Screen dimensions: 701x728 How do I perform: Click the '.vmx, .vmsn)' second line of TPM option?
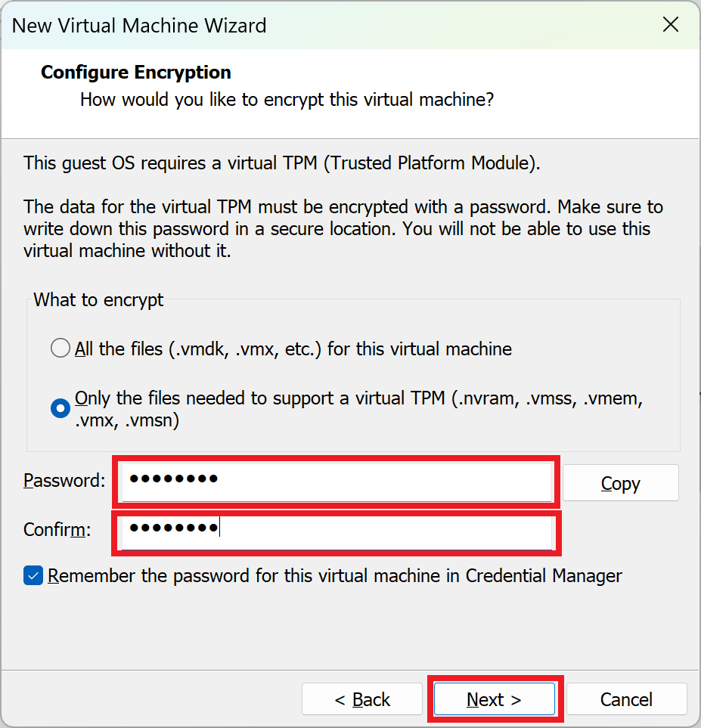point(127,420)
